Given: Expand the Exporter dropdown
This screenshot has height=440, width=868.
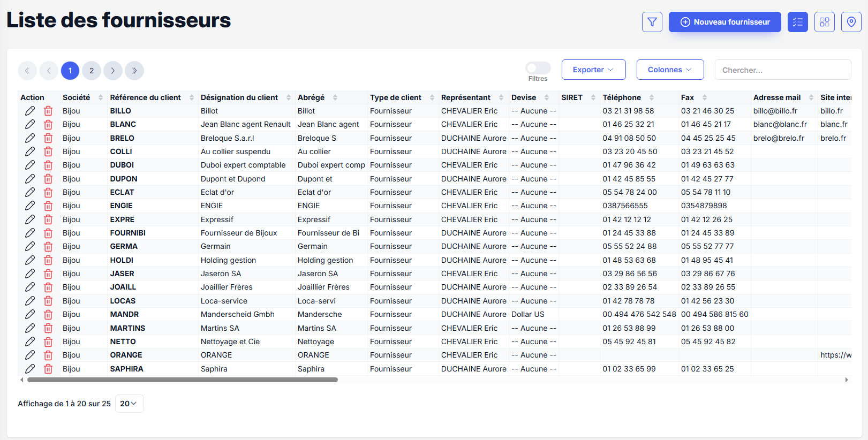Looking at the screenshot, I should (593, 70).
